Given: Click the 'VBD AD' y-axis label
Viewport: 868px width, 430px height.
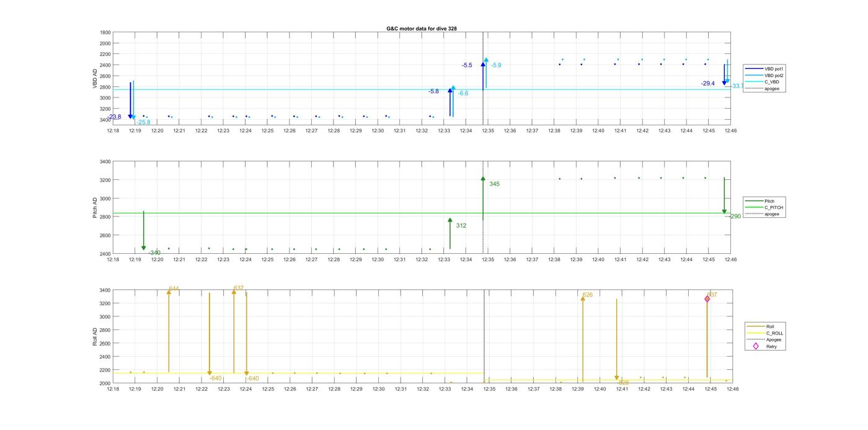Looking at the screenshot, I should [95, 78].
